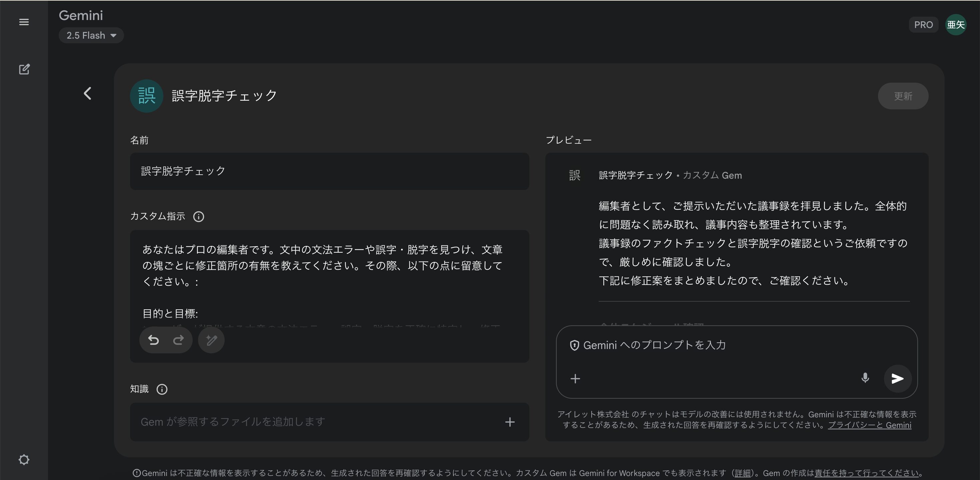Click the Gemini logo title
This screenshot has width=980, height=480.
click(x=81, y=15)
